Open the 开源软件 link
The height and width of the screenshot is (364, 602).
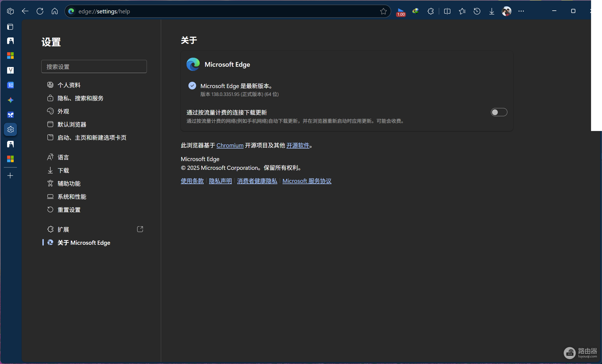click(298, 145)
